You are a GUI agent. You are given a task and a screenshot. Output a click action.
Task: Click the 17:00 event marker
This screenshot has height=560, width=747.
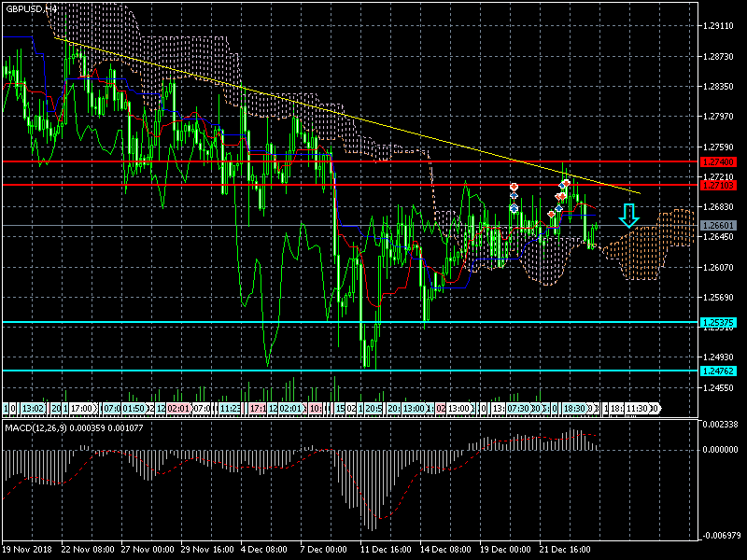[x=82, y=408]
